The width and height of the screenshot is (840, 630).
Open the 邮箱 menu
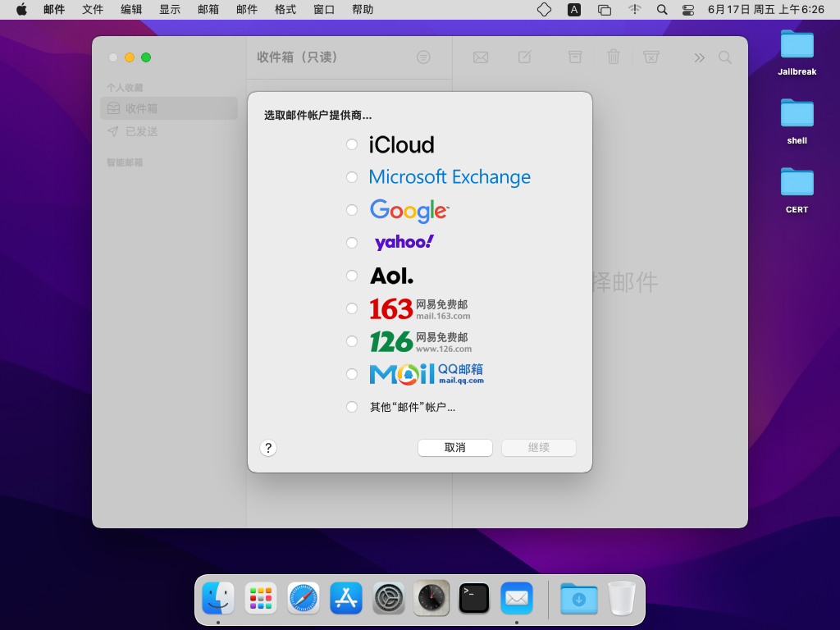(x=208, y=10)
